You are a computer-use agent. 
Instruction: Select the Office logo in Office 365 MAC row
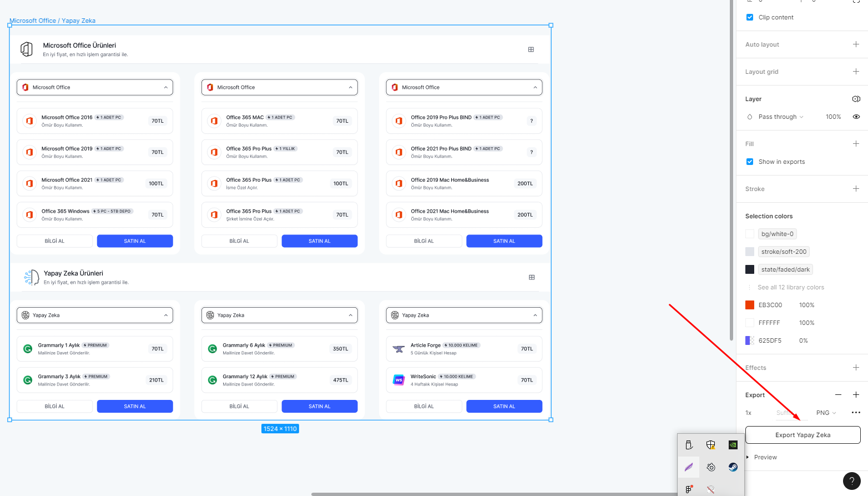tap(214, 121)
